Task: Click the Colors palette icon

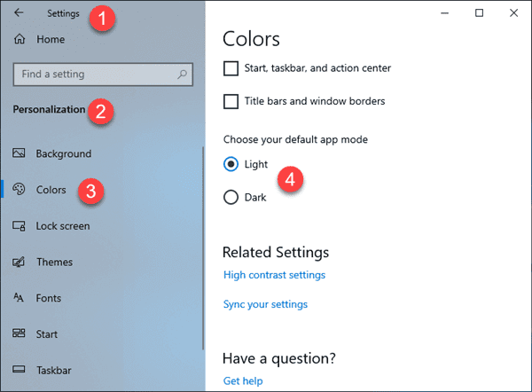Action: pyautogui.click(x=20, y=190)
